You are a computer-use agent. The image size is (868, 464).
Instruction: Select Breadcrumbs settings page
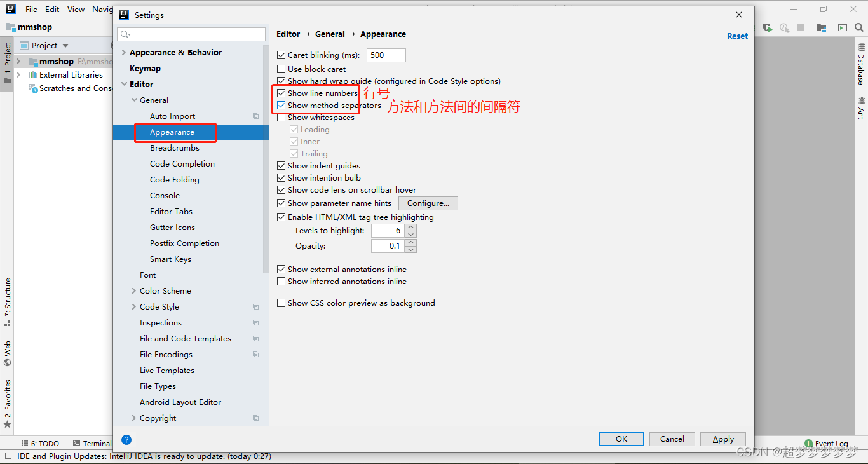pos(175,147)
